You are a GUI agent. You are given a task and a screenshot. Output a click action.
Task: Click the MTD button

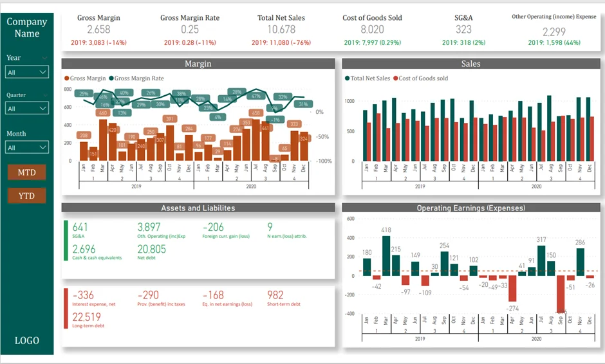tap(26, 172)
